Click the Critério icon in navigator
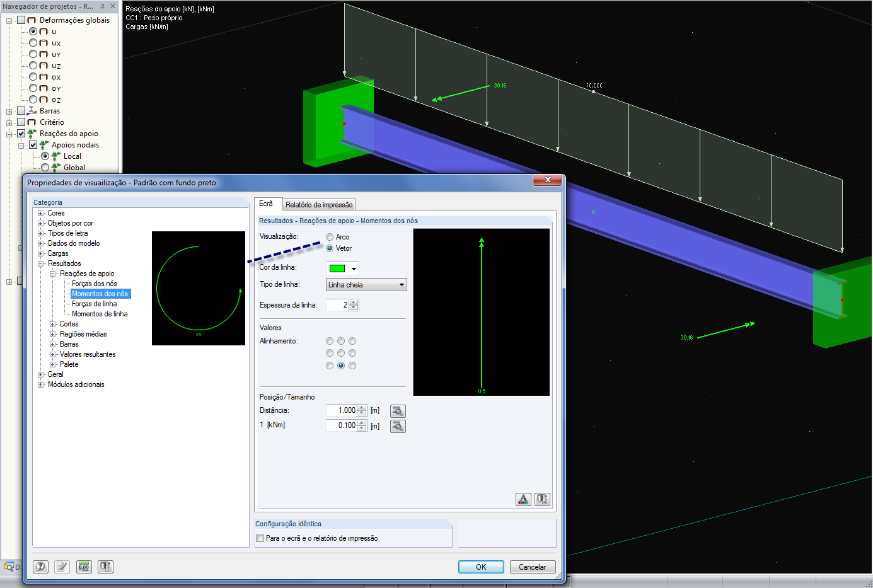 [32, 122]
